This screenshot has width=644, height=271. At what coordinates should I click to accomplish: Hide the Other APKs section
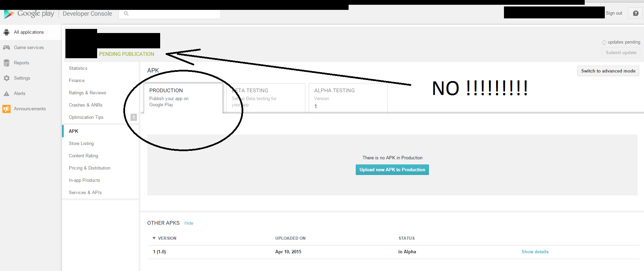[x=189, y=223]
